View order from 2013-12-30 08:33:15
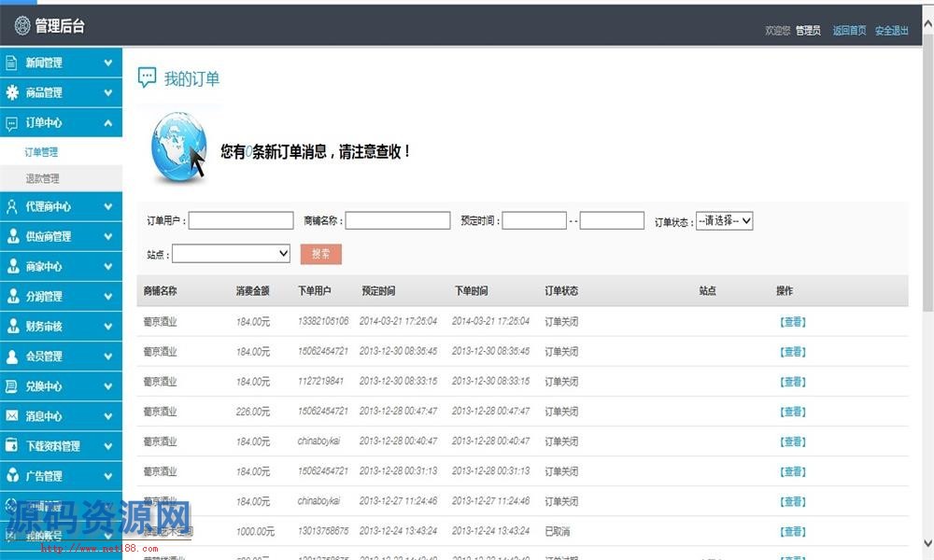934x560 pixels. (793, 382)
